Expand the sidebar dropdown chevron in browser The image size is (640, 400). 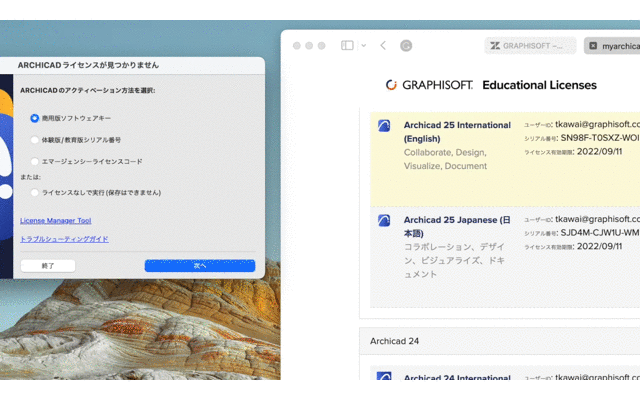point(363,45)
